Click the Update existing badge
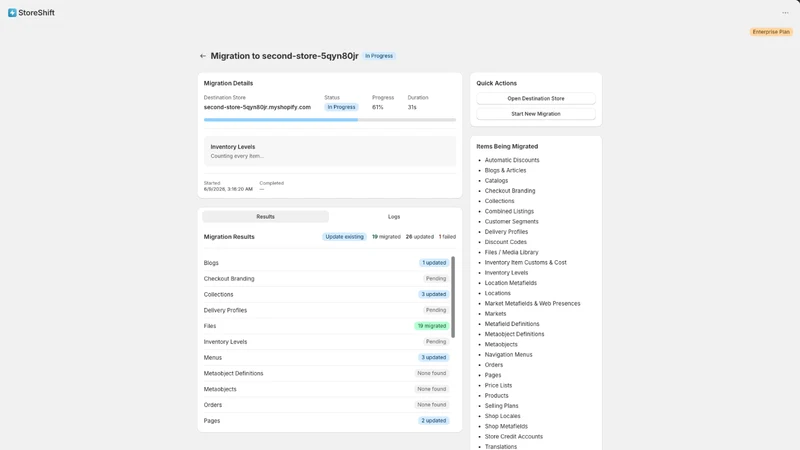800x450 pixels. pyautogui.click(x=344, y=237)
